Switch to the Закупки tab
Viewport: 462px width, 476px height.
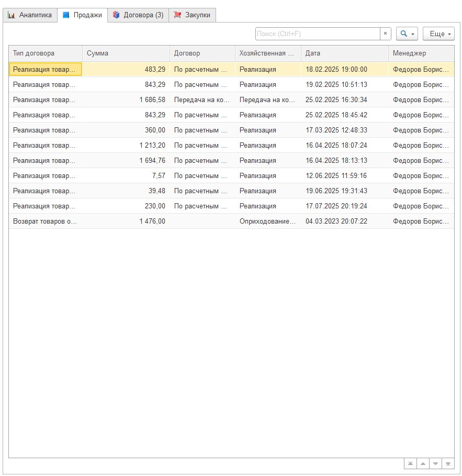coord(192,15)
